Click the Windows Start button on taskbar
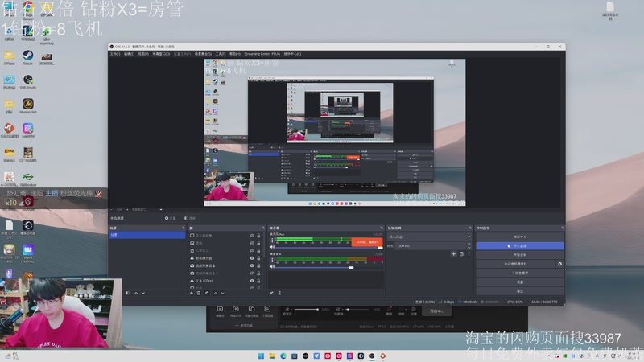Viewport: 644px width, 362px height. click(261, 356)
